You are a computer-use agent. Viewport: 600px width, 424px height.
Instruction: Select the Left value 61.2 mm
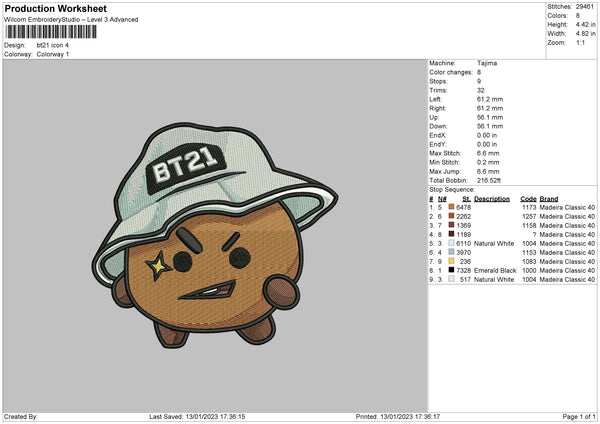tap(490, 99)
